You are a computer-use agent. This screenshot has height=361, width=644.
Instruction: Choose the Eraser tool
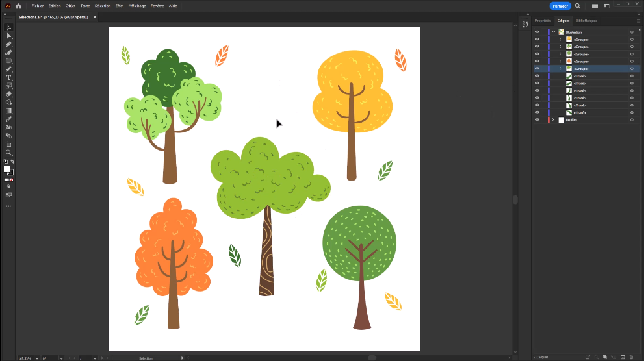pos(8,94)
